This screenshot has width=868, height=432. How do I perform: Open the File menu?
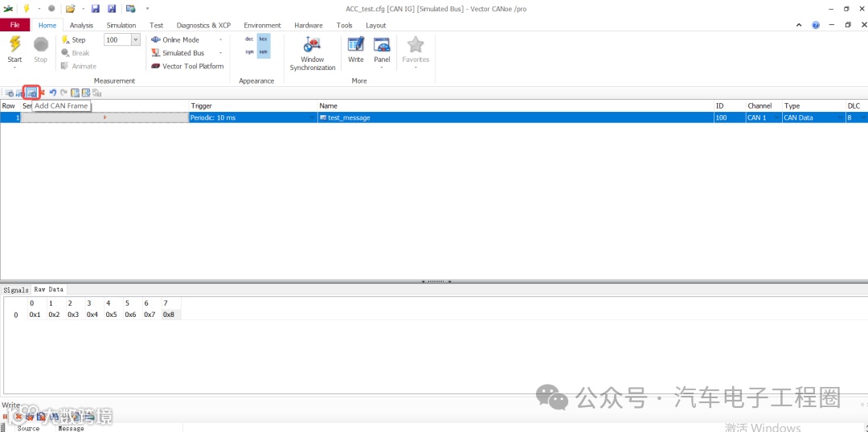coord(15,25)
